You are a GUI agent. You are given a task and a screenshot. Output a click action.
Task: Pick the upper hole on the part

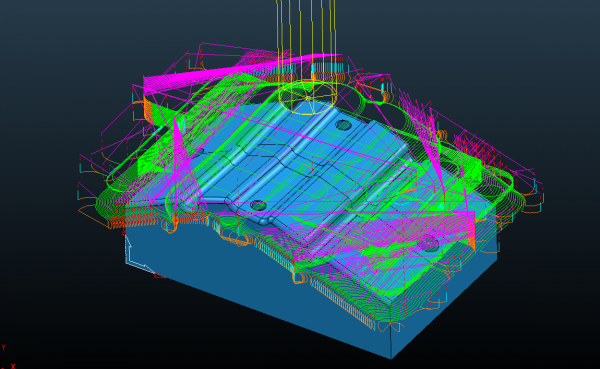[343, 125]
